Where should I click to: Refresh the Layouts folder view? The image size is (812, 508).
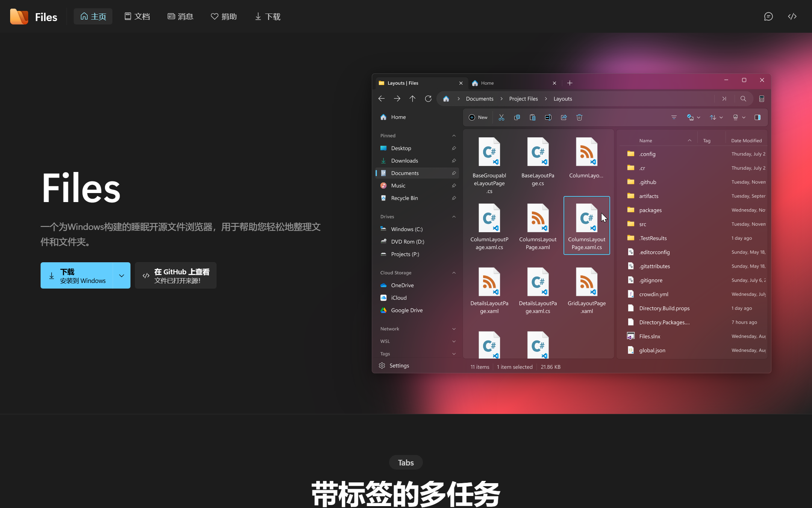point(428,99)
